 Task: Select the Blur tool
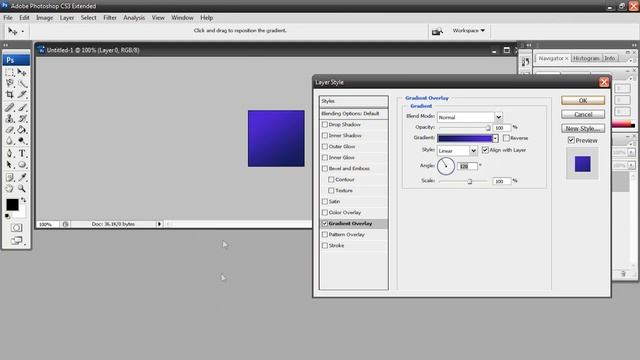9,141
